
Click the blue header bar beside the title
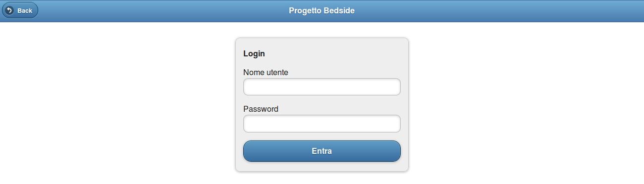coord(495,10)
